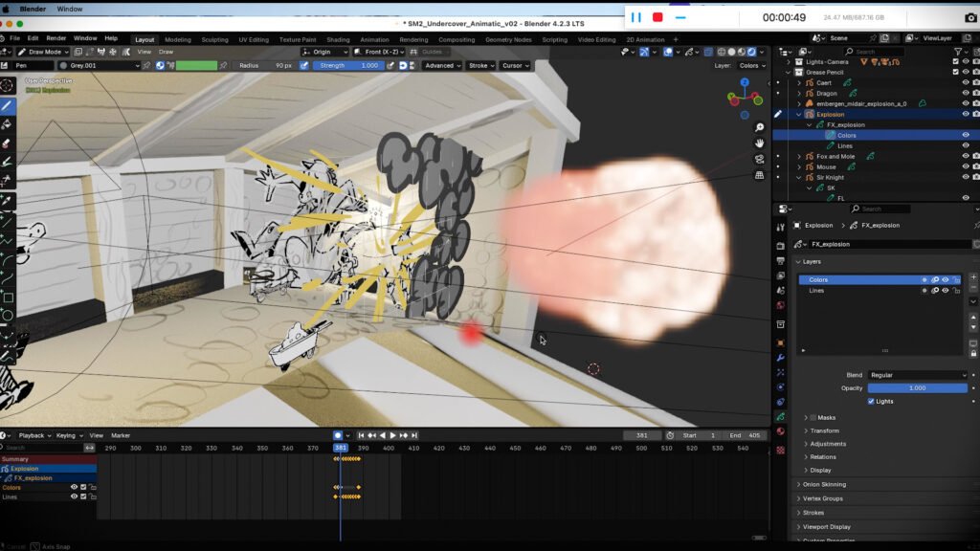Open the Draw Mode dropdown

[43, 52]
